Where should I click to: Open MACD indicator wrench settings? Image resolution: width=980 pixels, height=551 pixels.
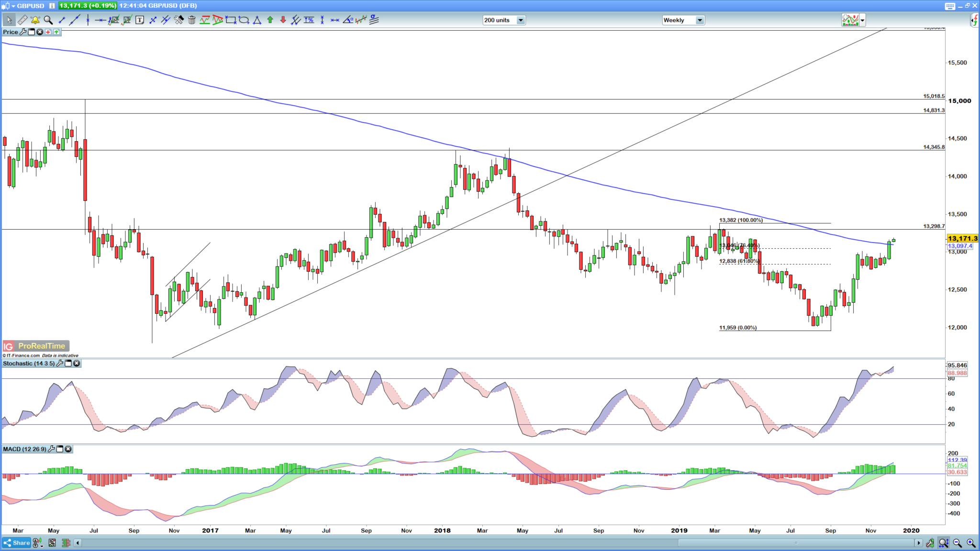[x=52, y=449]
